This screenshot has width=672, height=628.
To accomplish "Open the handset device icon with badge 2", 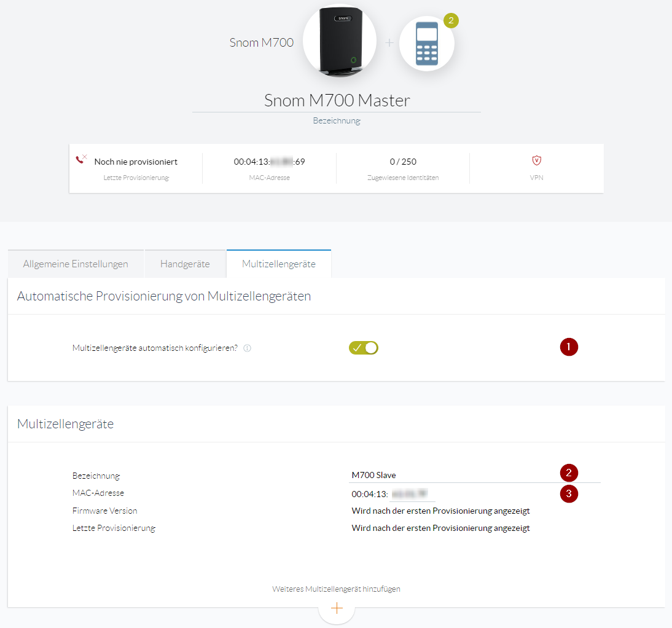I will [427, 43].
